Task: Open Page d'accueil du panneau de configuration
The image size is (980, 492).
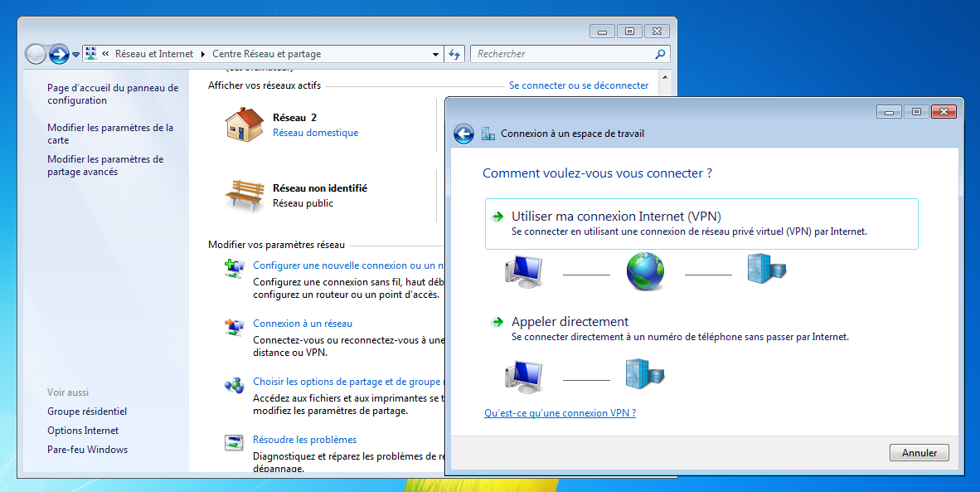Action: click(113, 95)
